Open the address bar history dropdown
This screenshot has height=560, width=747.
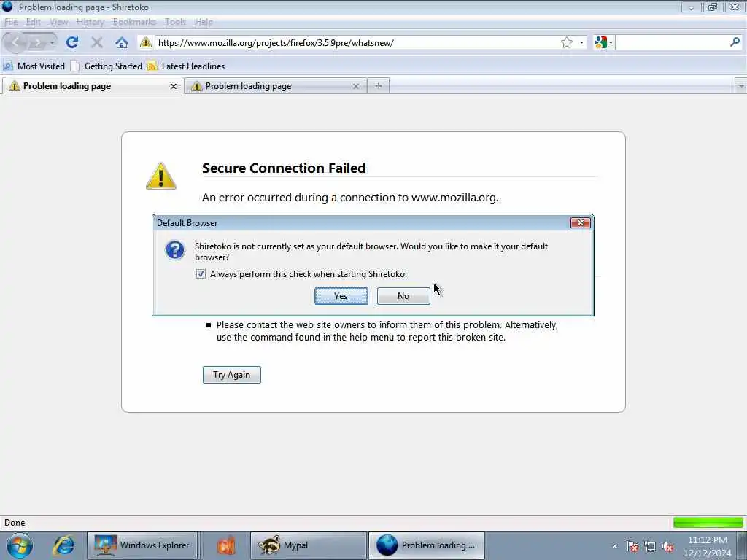click(x=581, y=43)
